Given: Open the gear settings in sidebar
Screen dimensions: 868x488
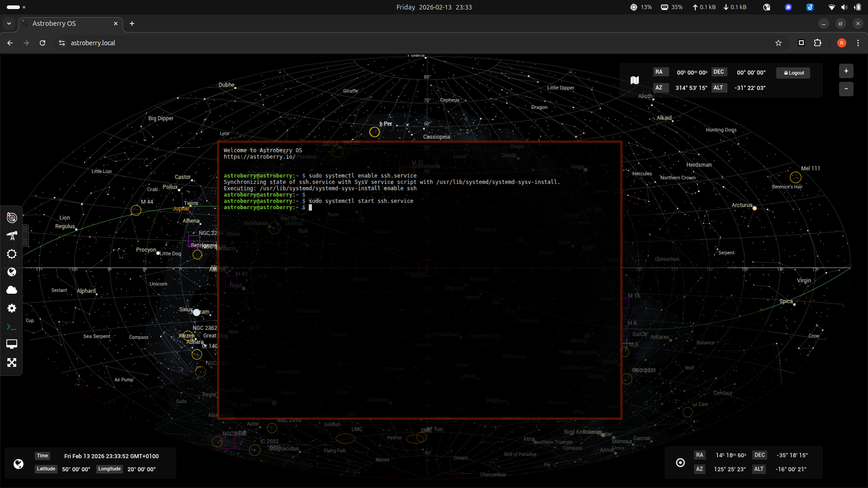Looking at the screenshot, I should [12, 308].
